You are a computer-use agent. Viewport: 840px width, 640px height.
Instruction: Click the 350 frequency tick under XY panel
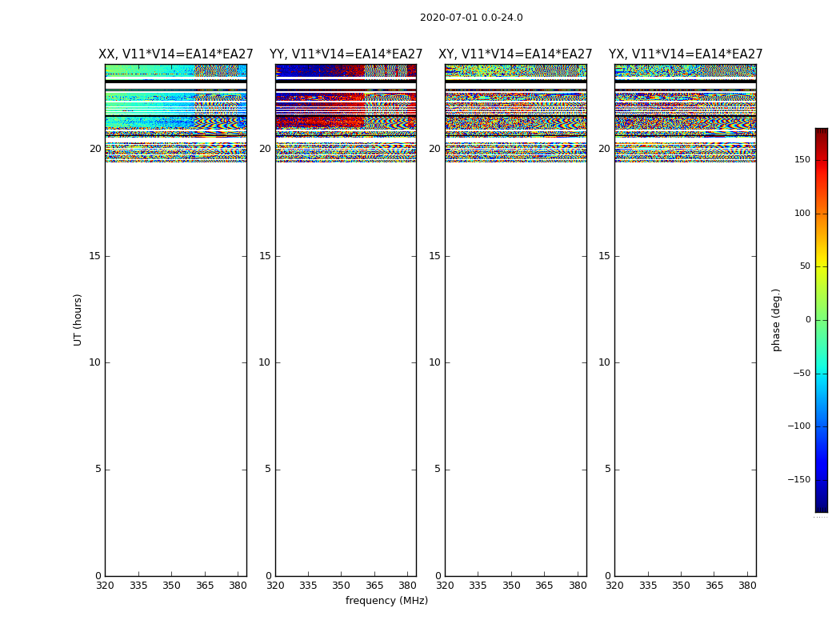pyautogui.click(x=511, y=586)
